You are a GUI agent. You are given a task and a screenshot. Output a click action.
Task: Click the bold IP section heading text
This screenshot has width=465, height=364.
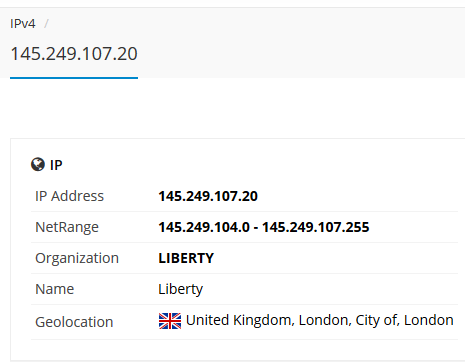[x=56, y=165]
